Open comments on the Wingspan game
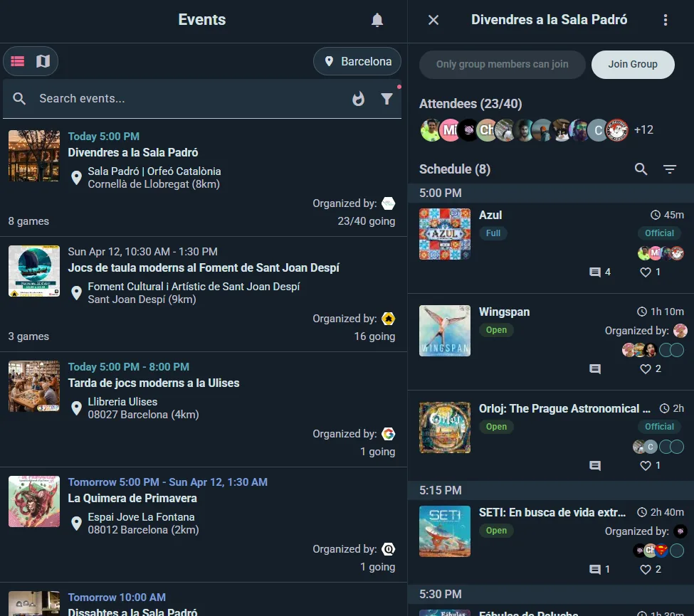 [595, 368]
